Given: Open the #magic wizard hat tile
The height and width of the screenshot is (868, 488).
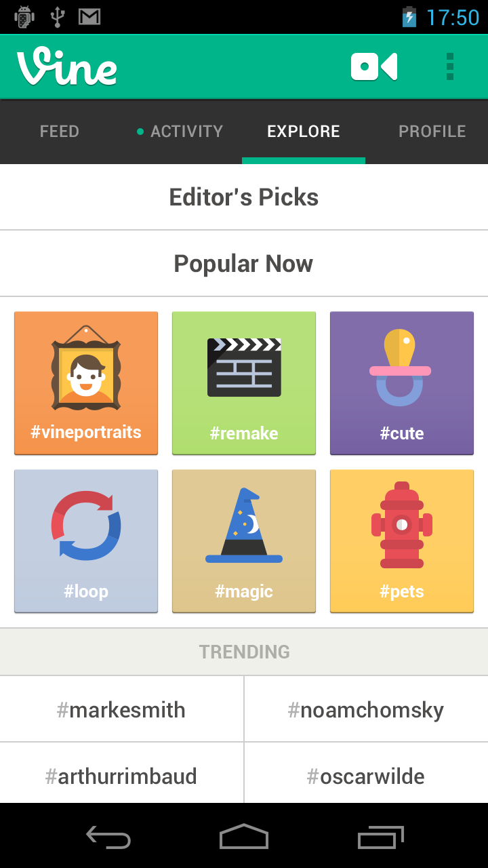Looking at the screenshot, I should (244, 541).
